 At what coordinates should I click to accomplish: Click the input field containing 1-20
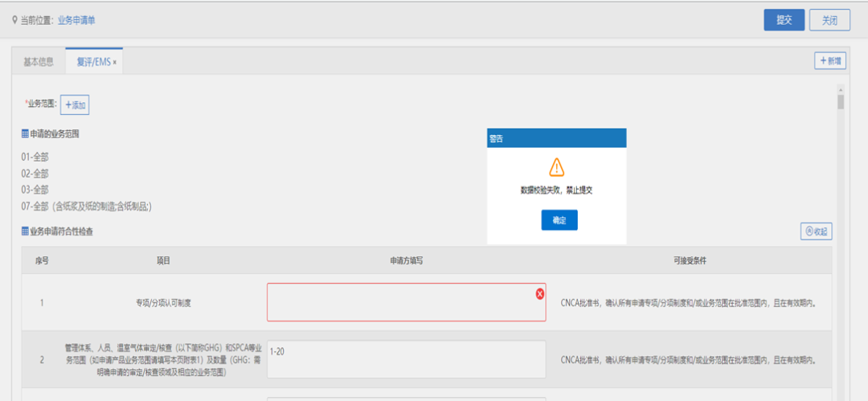pyautogui.click(x=407, y=359)
